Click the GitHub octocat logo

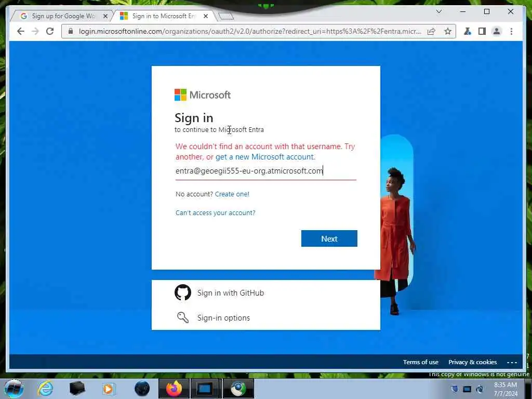click(183, 292)
